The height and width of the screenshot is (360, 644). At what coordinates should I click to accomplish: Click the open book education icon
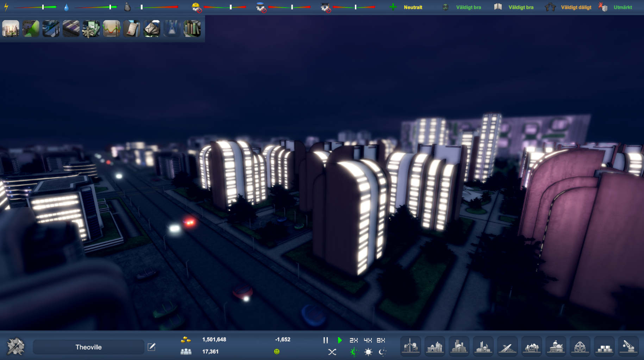point(498,7)
